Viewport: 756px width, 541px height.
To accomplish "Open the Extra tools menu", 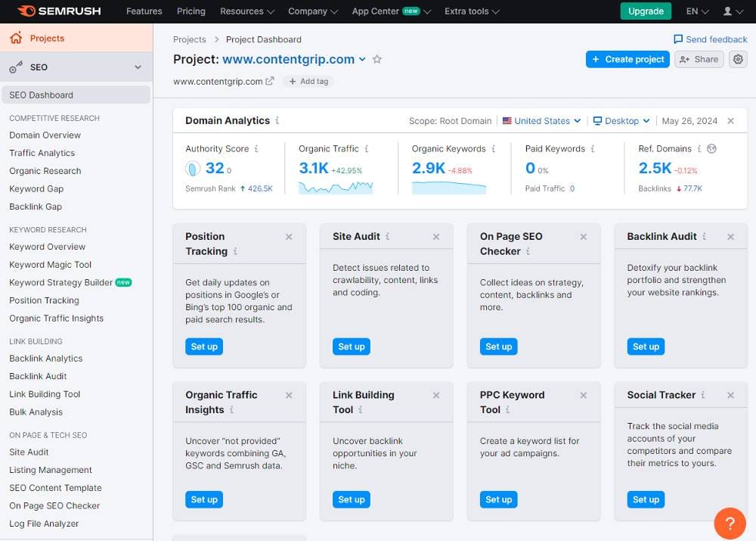I will tap(470, 11).
